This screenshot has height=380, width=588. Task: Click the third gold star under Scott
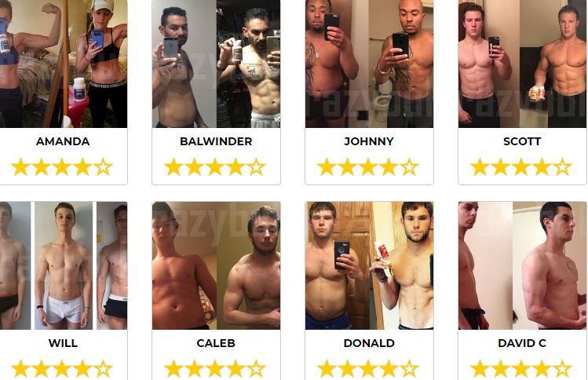point(521,167)
